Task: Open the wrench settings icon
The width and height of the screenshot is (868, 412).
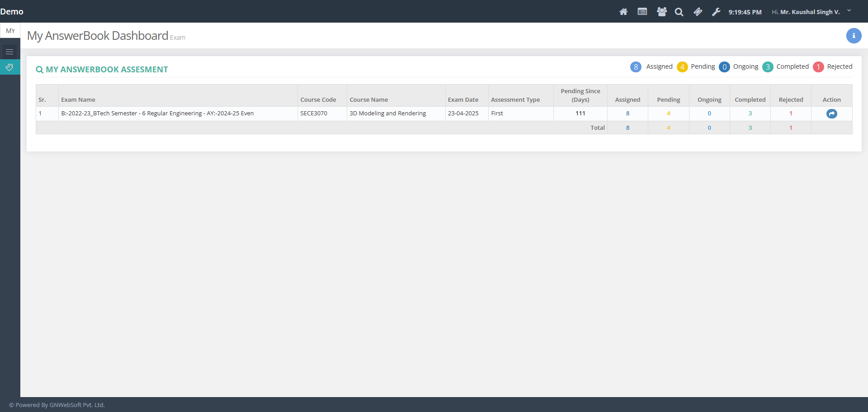Action: [716, 12]
